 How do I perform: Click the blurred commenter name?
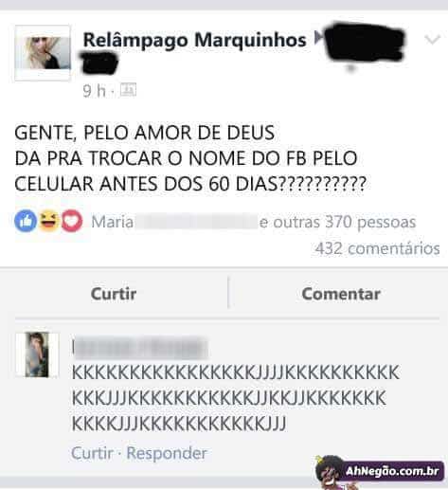[140, 348]
